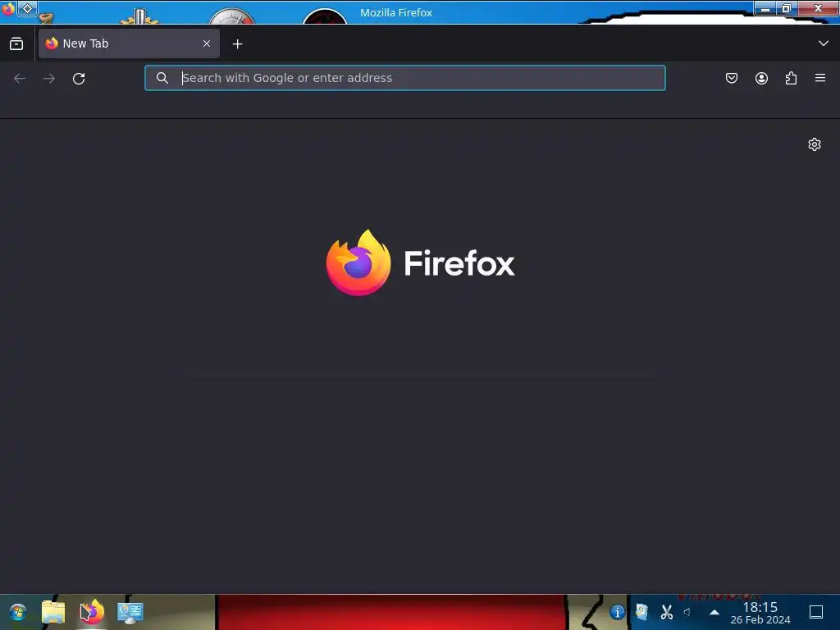This screenshot has height=630, width=840.
Task: Open the personalize new tab gear
Action: click(x=815, y=144)
